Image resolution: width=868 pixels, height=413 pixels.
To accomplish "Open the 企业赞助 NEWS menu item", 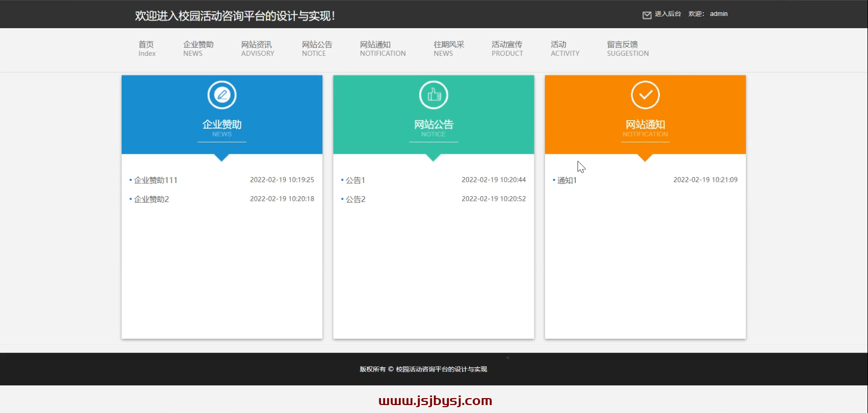I will pyautogui.click(x=198, y=48).
